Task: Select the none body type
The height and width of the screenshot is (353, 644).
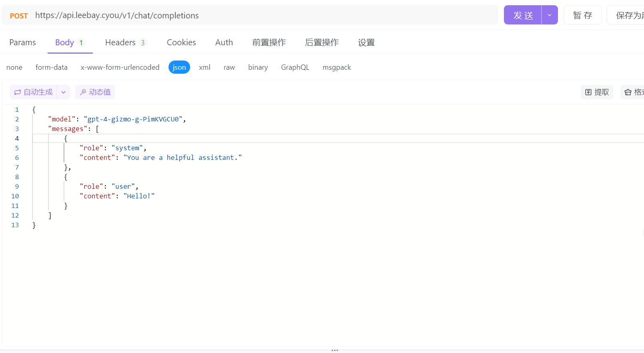Action: point(14,67)
